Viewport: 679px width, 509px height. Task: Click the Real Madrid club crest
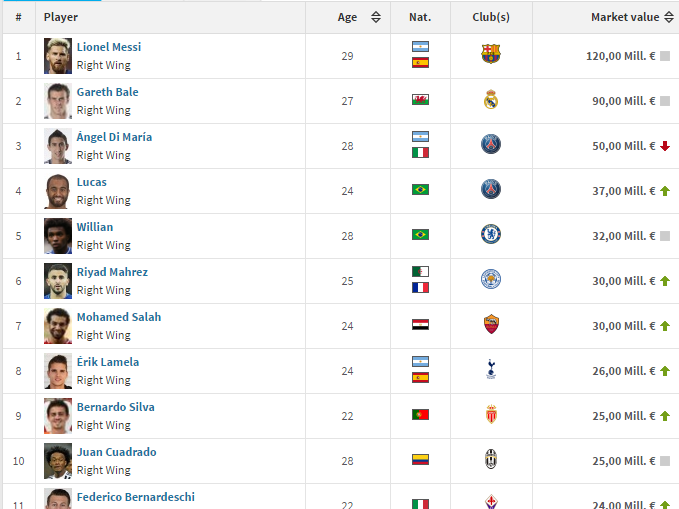tap(491, 99)
